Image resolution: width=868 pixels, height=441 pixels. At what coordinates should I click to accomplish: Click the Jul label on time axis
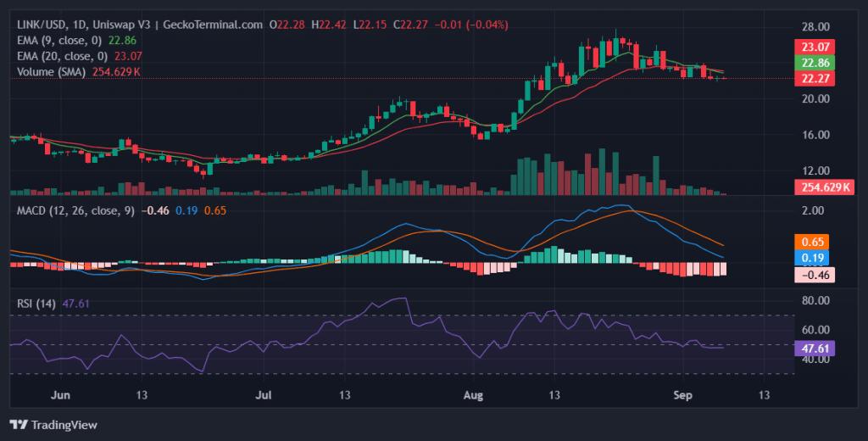[x=264, y=395]
